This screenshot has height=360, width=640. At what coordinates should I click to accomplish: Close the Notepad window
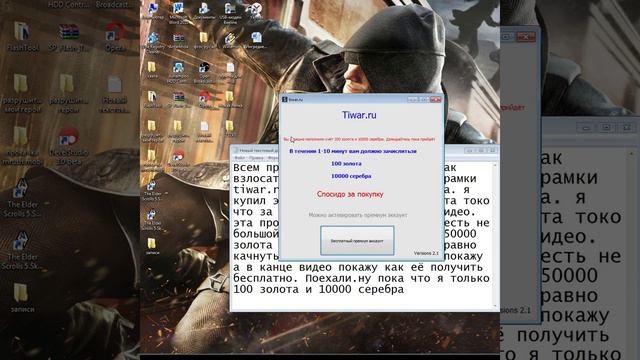[x=493, y=151]
